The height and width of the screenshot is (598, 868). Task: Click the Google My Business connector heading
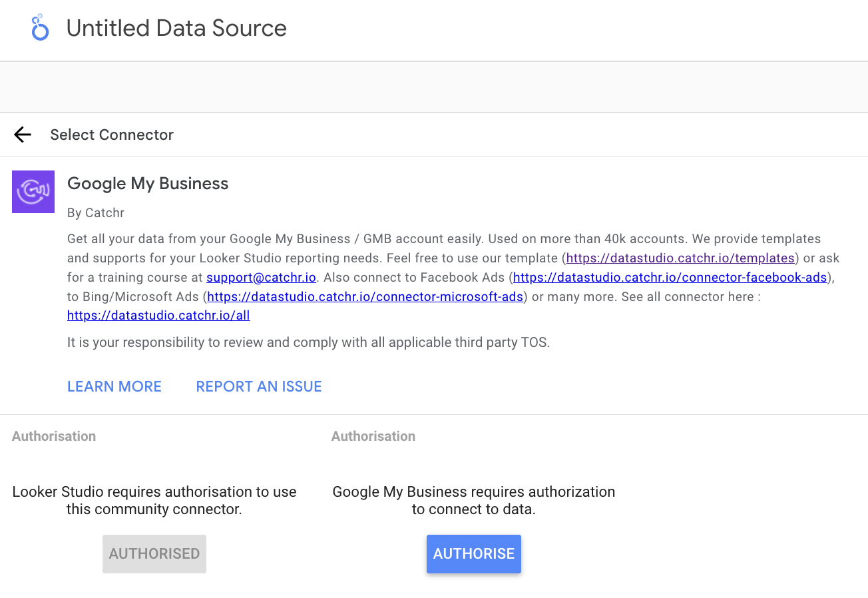pyautogui.click(x=147, y=183)
